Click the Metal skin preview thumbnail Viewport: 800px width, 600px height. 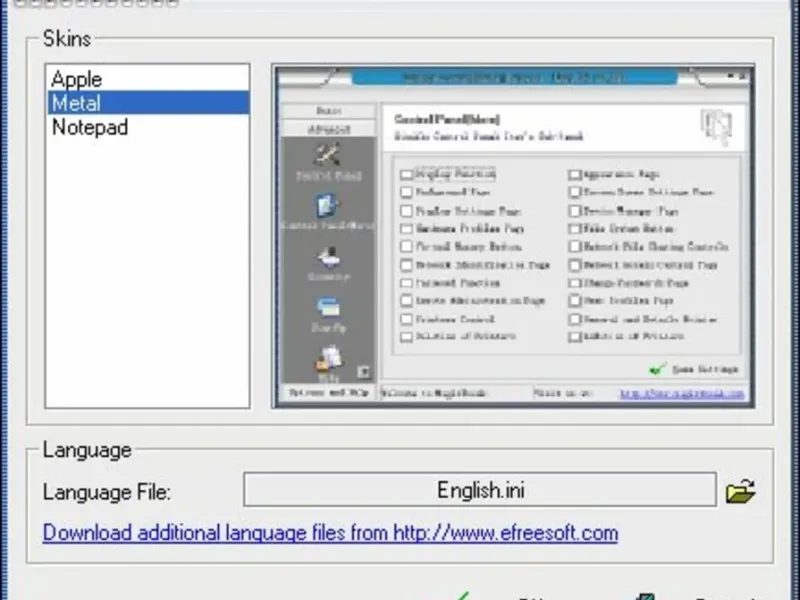(513, 236)
